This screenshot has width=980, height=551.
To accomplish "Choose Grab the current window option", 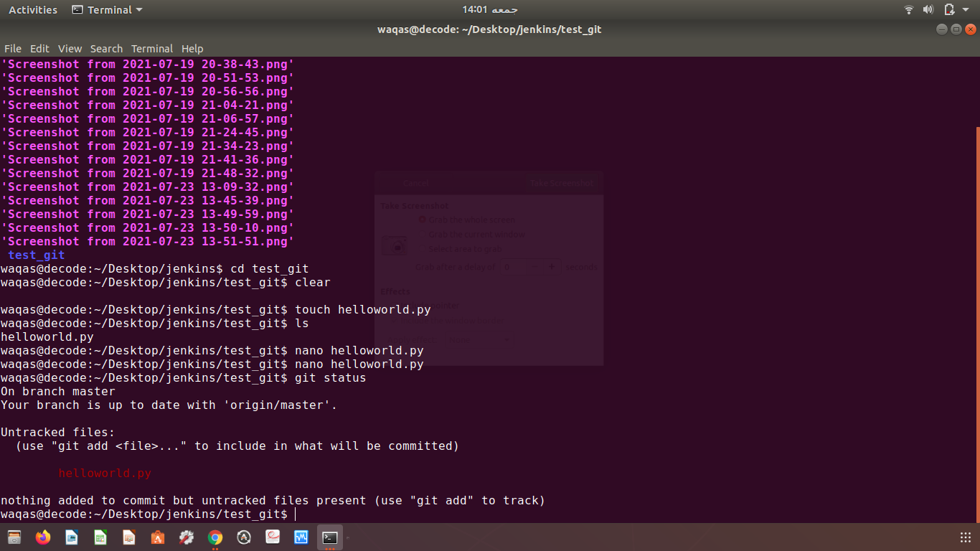I will 423,233.
